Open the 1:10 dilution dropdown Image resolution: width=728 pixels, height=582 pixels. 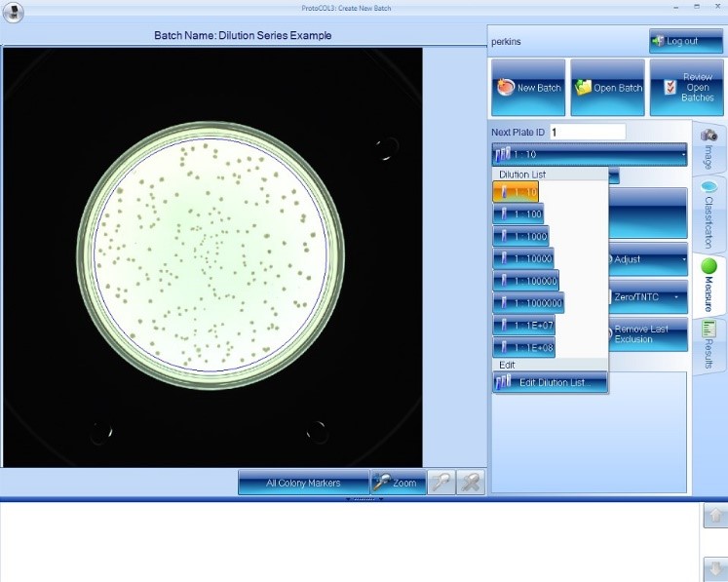click(x=589, y=154)
